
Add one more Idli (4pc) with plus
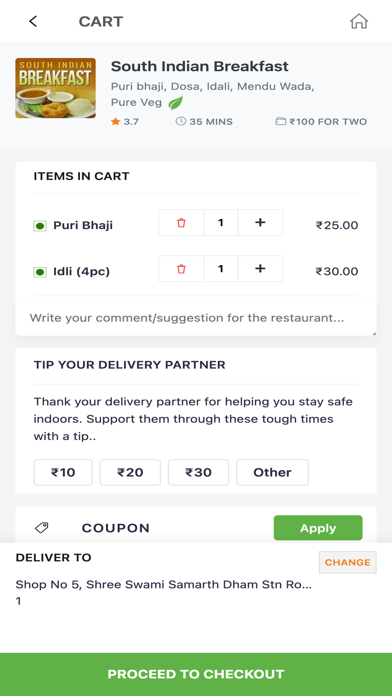260,269
